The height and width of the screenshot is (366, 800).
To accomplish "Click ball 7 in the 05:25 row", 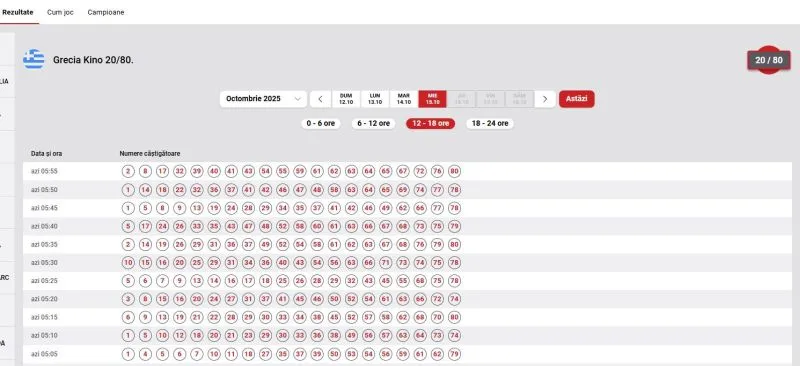I will point(162,281).
